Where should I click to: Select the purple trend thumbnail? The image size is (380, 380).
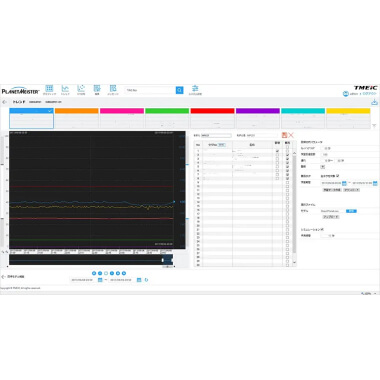[258, 118]
